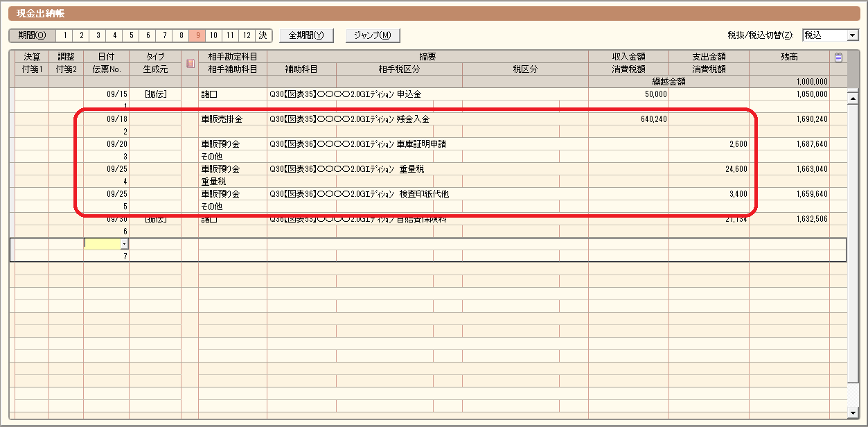Expand the date dropdown in the new entry row
Screen dimensions: 868x427
[124, 244]
